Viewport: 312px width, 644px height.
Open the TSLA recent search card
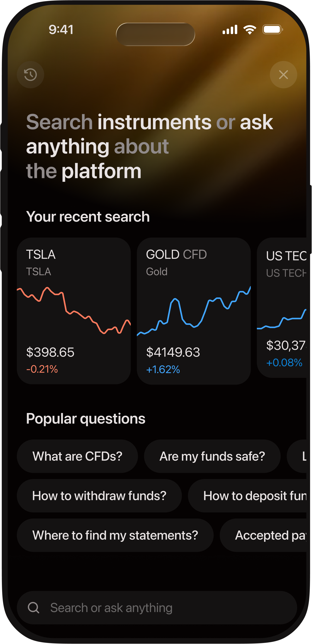coord(74,311)
